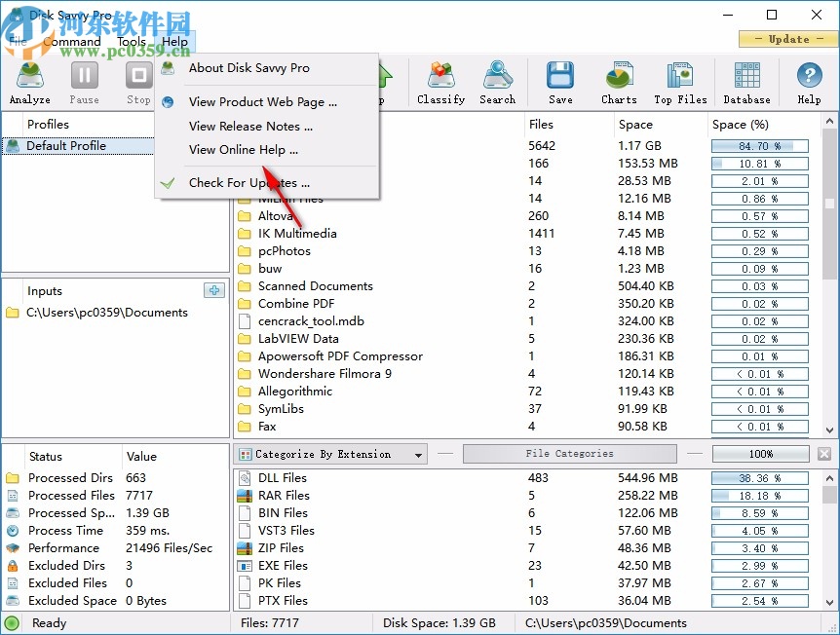Click the add Inputs plus button
Screen dimensions: 840x635
pos(212,289)
